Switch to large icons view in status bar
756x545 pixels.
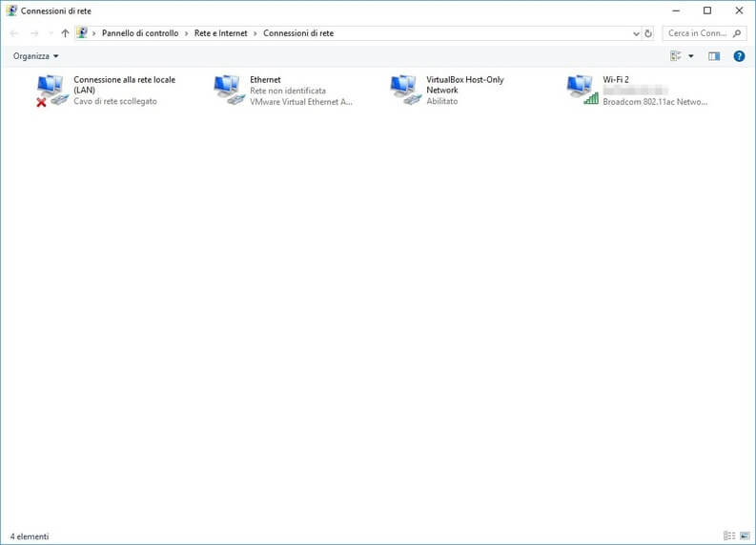coord(745,535)
